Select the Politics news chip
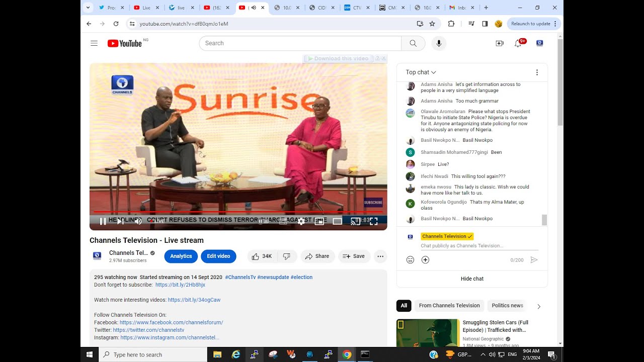Screen dimensions: 644x362 click(x=507, y=306)
